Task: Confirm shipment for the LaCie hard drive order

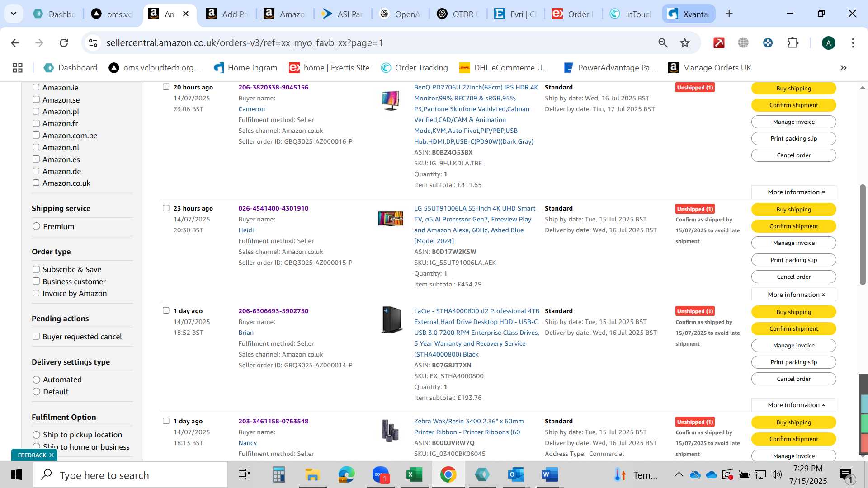Action: (x=793, y=329)
